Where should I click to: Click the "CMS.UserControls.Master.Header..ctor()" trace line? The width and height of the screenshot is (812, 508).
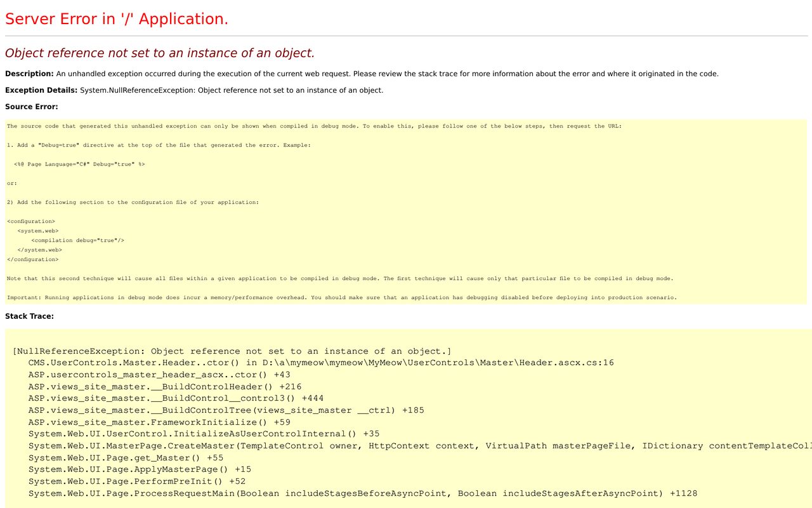point(321,363)
